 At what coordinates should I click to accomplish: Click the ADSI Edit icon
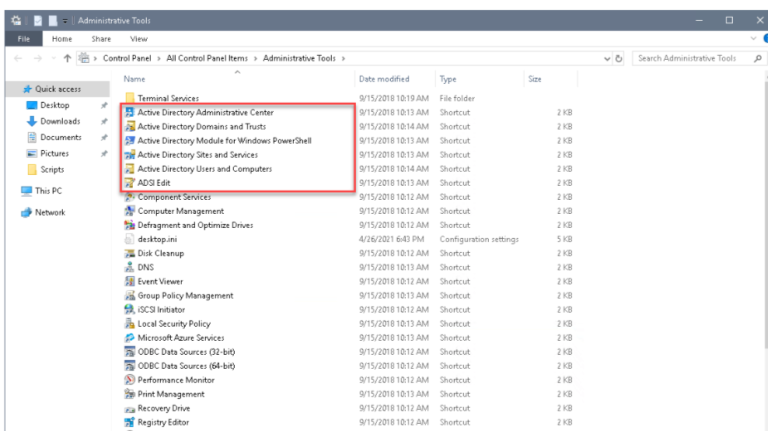tap(129, 183)
